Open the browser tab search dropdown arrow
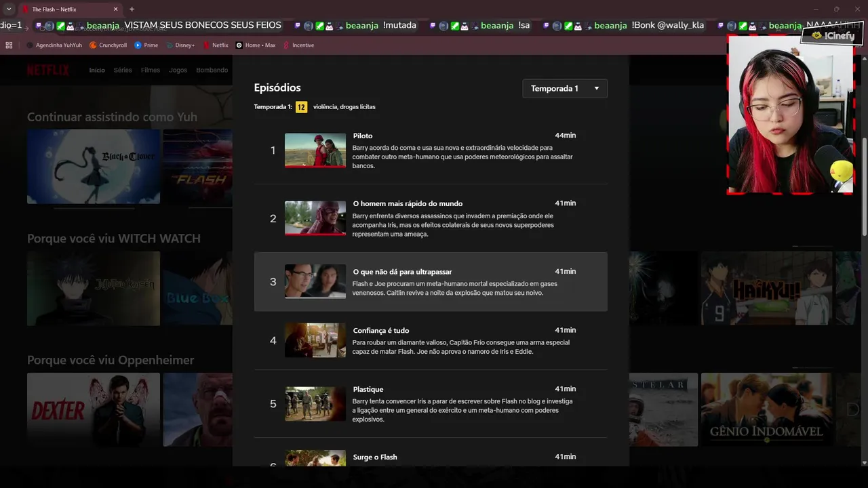Screen dimensions: 868x488 [x=9, y=9]
